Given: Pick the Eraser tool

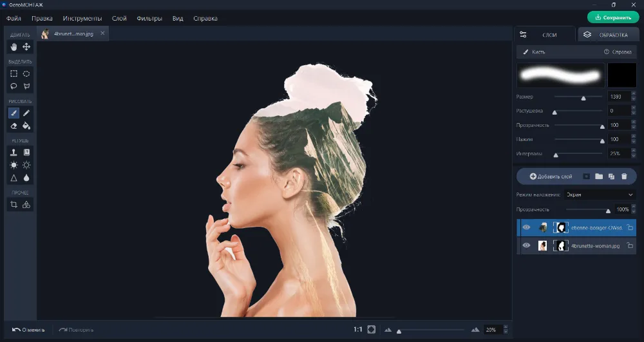Looking at the screenshot, I should click(x=14, y=126).
